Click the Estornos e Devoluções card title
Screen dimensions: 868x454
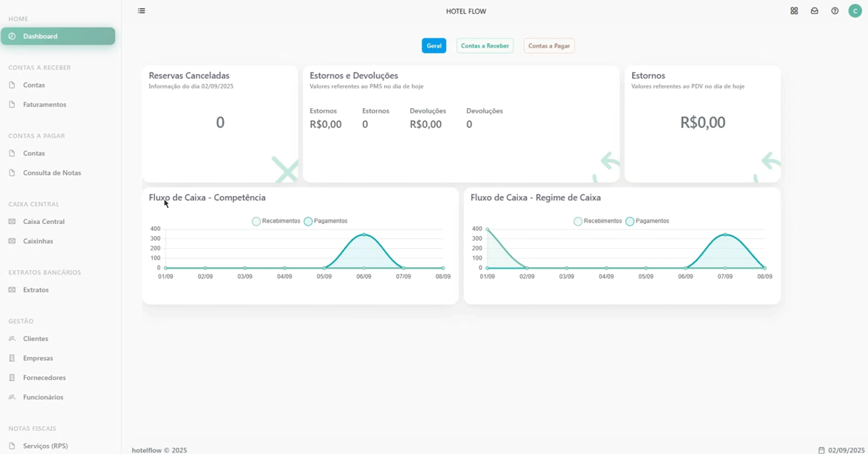(354, 76)
